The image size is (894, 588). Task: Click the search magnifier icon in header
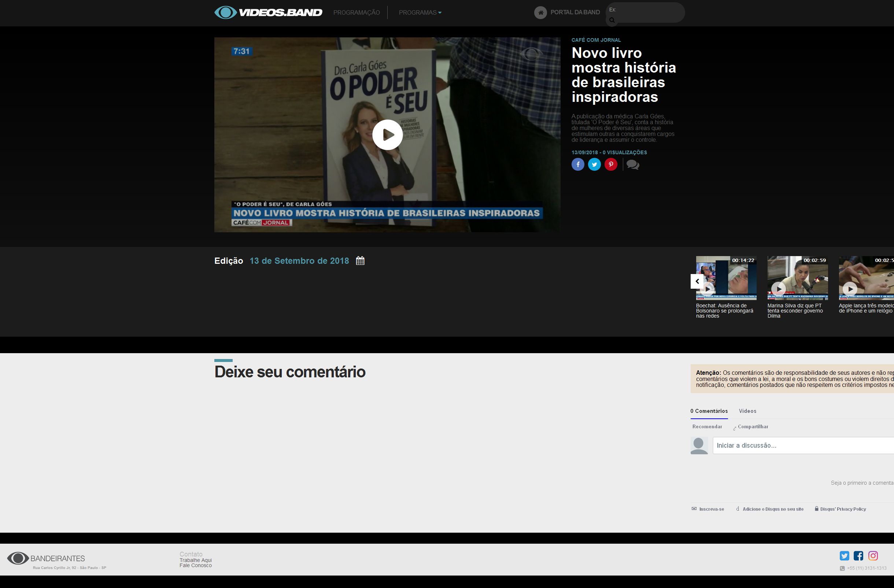612,20
